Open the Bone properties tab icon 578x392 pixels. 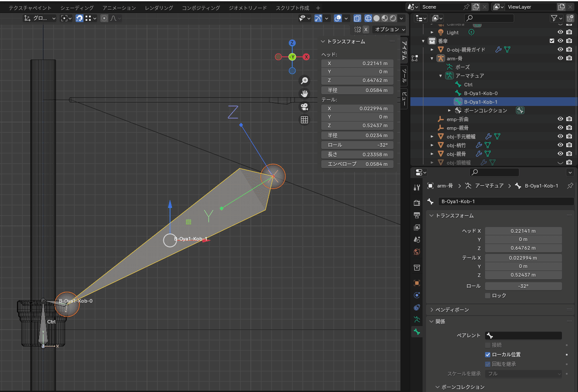[x=417, y=332]
